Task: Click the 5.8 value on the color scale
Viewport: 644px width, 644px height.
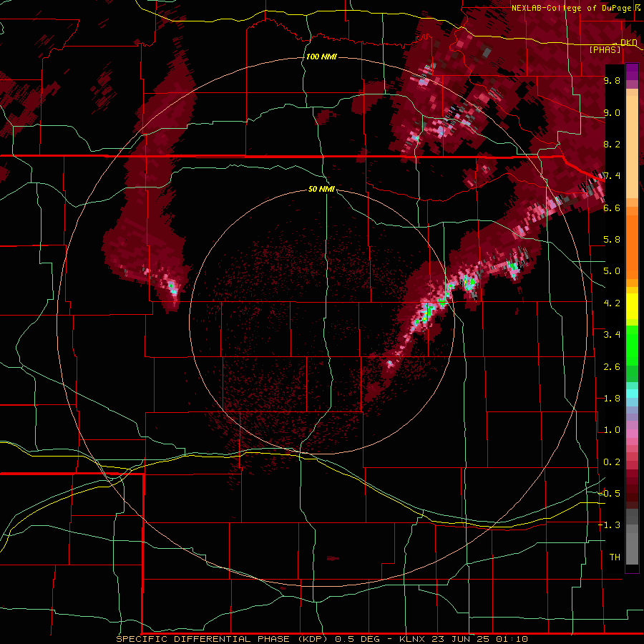Action: click(x=612, y=240)
